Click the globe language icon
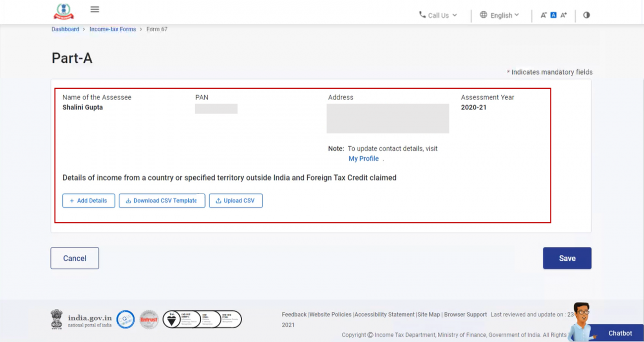The width and height of the screenshot is (644, 342). [483, 15]
